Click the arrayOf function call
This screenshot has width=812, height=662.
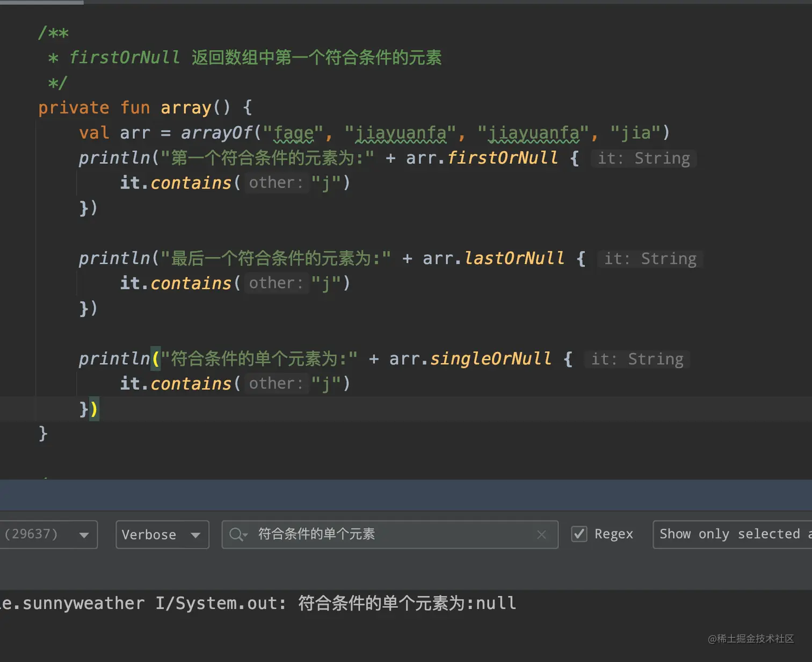coord(216,133)
